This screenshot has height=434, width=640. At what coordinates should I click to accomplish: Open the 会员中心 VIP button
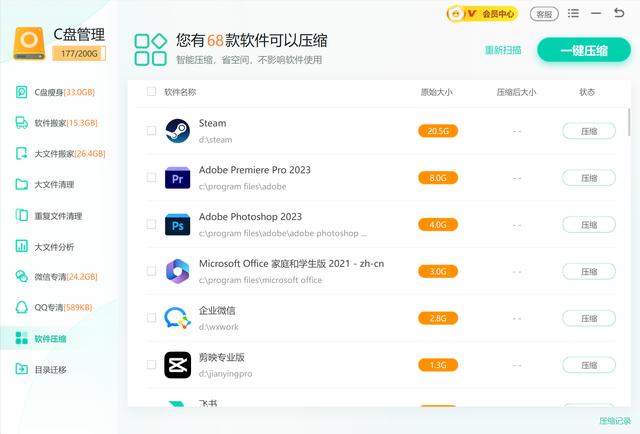(x=482, y=14)
